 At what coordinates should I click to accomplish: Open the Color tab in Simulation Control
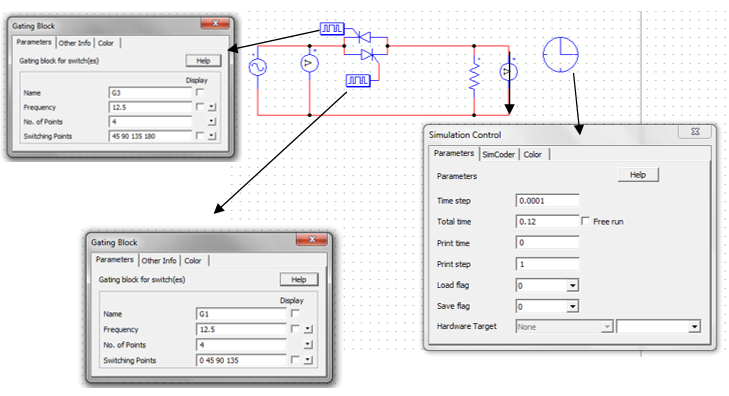pyautogui.click(x=533, y=154)
